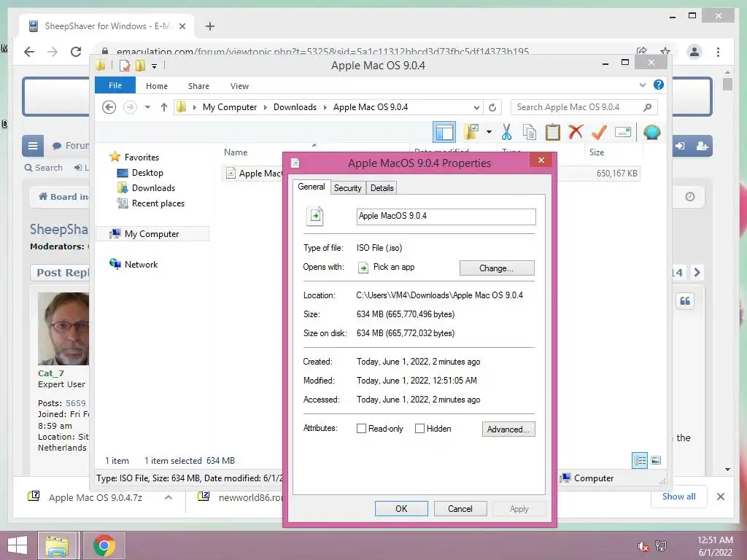Click the muted volume tray icon

click(x=643, y=546)
